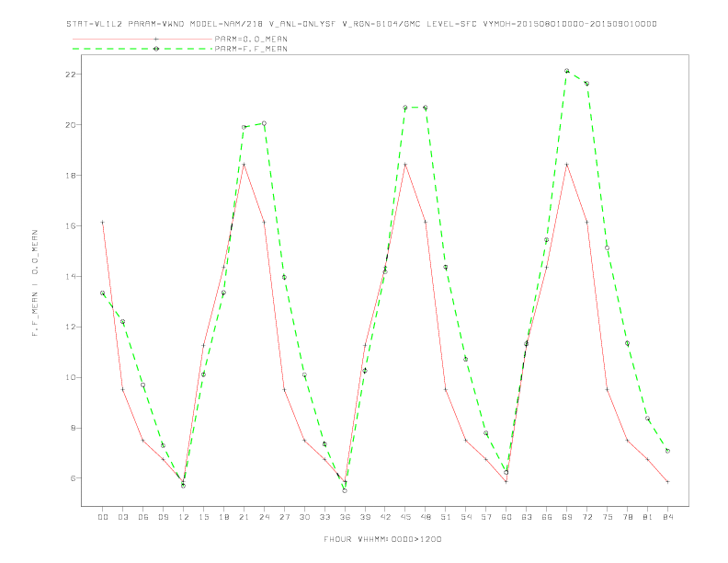Click y-axis tick label 20
Image resolution: width=728 pixels, height=563 pixels.
click(71, 125)
